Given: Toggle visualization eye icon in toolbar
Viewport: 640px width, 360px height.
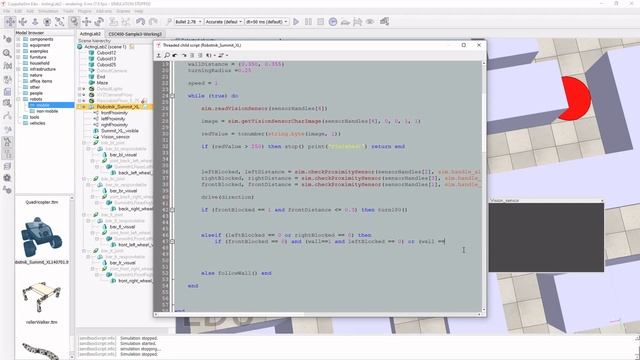Looking at the screenshot, I should [370, 22].
